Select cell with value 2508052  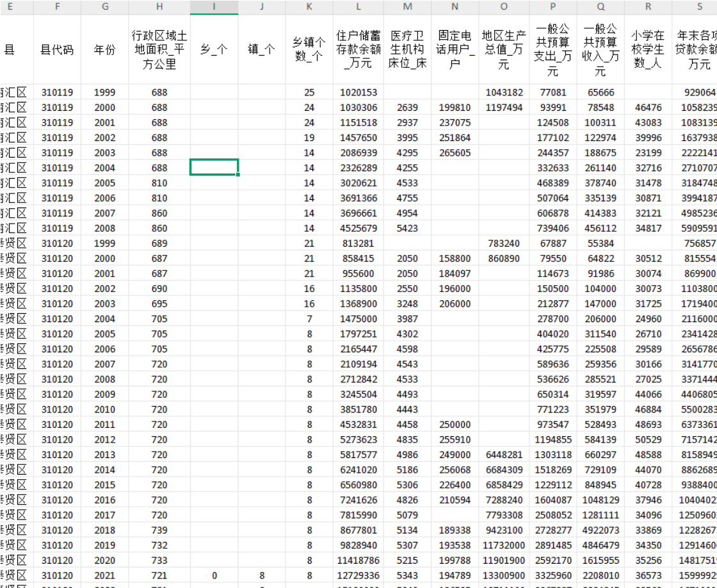[x=553, y=515]
